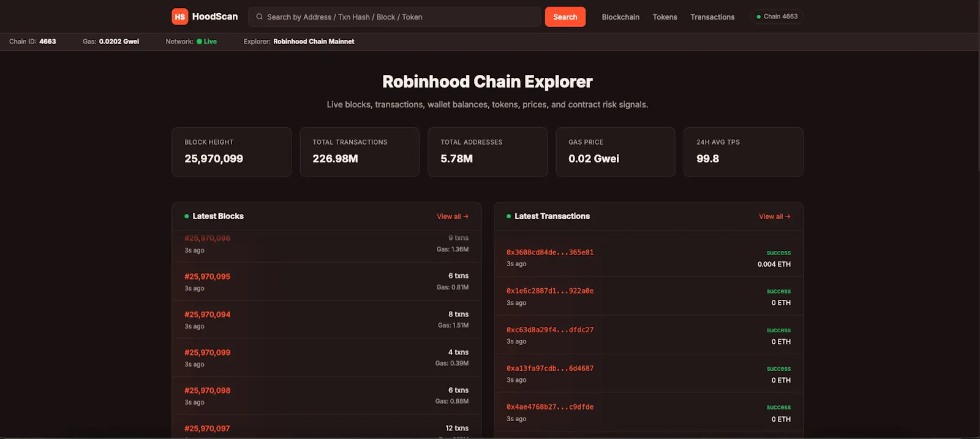The image size is (980, 439).
Task: Click View all link in Latest Transactions
Action: [775, 216]
